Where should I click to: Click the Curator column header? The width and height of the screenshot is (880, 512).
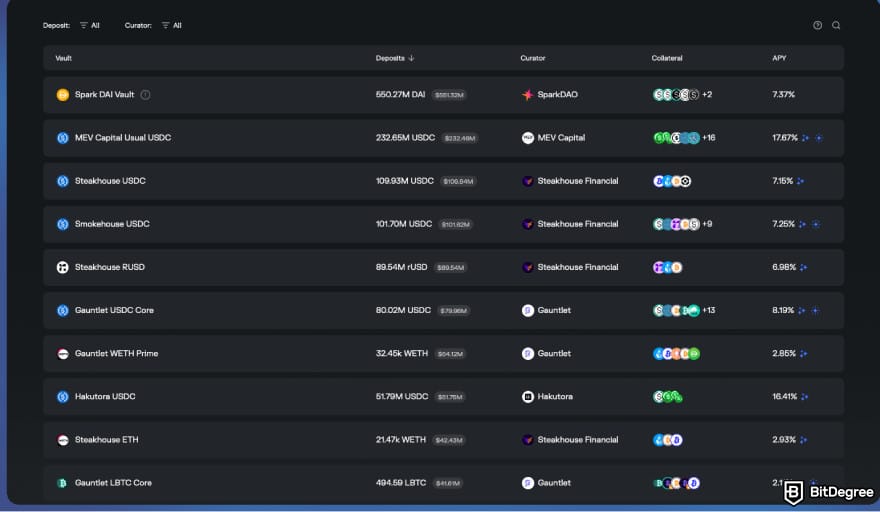[533, 58]
